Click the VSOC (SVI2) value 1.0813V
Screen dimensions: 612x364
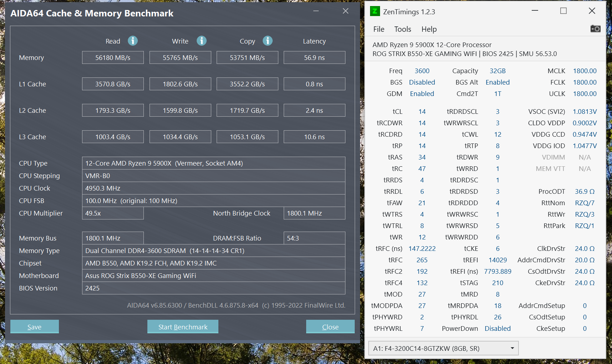coord(585,112)
